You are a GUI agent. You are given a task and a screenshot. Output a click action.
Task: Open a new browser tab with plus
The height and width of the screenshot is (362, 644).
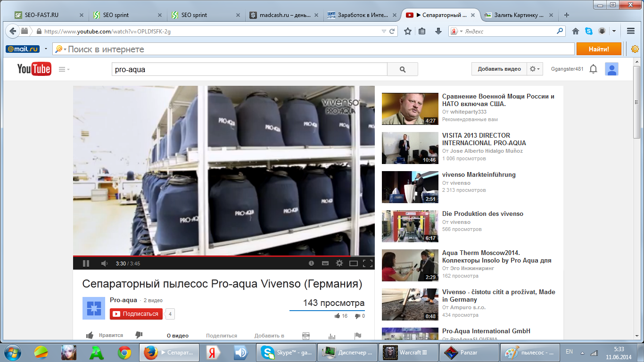(567, 15)
